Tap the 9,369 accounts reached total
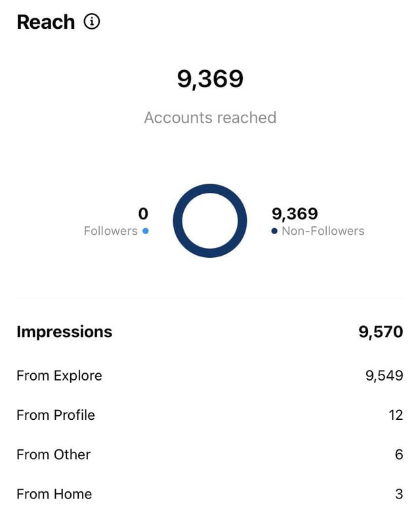This screenshot has width=420, height=511. 210,79
